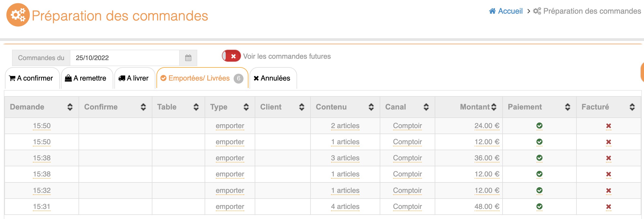This screenshot has height=219, width=644.
Task: Click the gears icon in breadcrumb
Action: point(537,11)
